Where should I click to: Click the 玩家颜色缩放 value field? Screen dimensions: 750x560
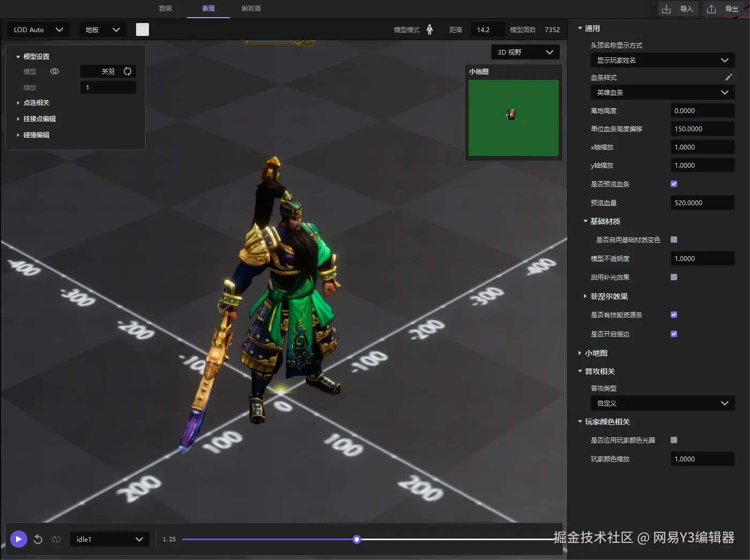[702, 459]
